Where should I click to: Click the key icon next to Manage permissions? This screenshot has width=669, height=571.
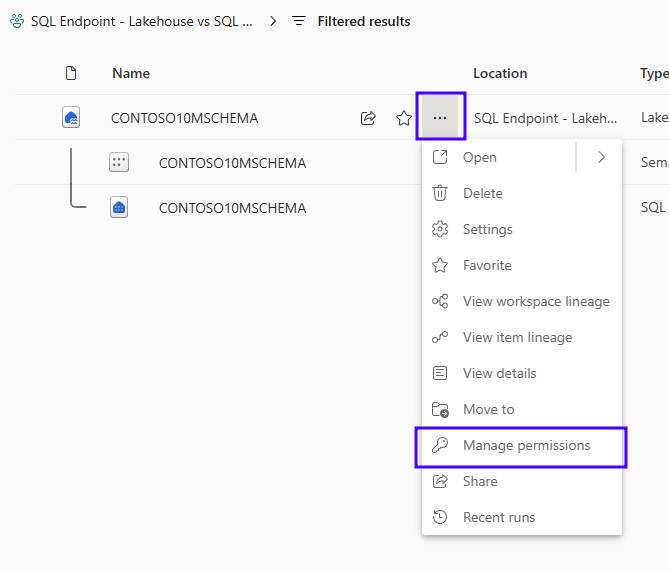[440, 445]
